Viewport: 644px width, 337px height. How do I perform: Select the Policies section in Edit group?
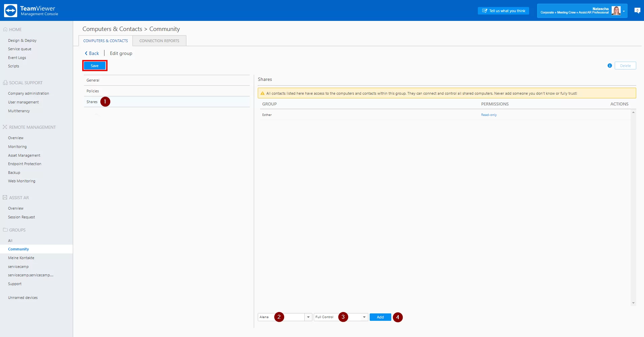93,91
